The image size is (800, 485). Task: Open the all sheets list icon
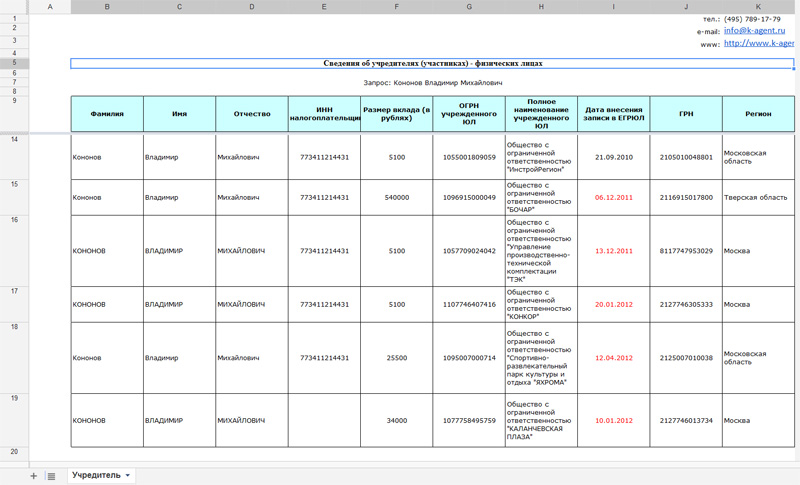click(x=51, y=476)
